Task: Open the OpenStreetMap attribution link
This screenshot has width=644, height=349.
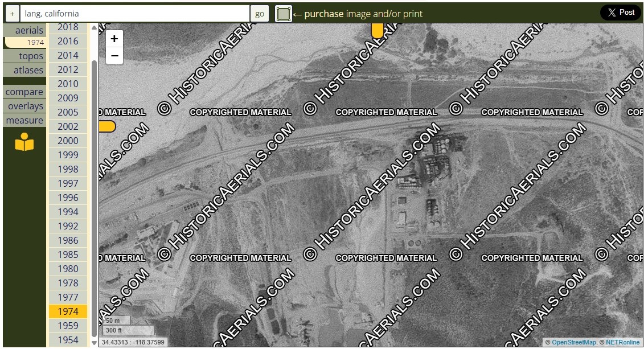Action: pos(573,342)
